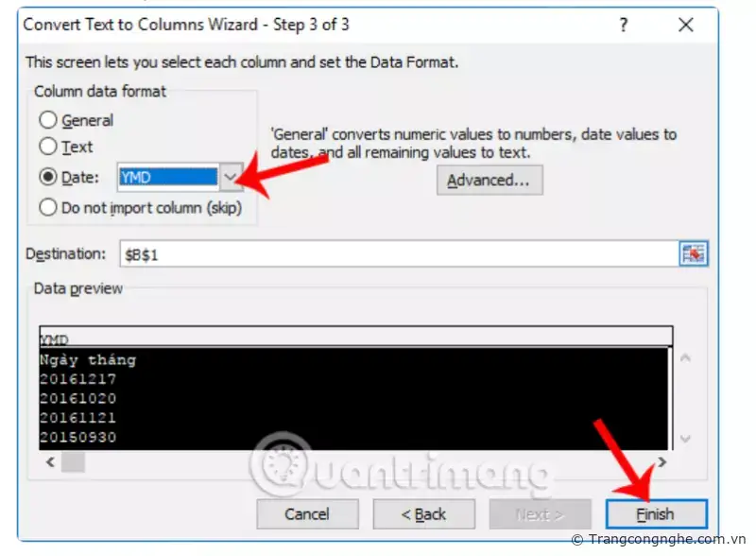
Task: Select the General radio button
Action: click(48, 120)
